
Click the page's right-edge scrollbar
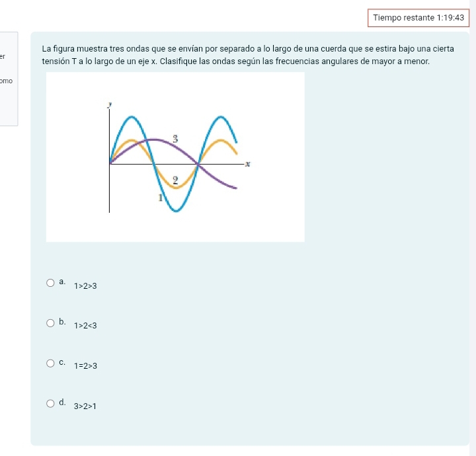(473, 228)
